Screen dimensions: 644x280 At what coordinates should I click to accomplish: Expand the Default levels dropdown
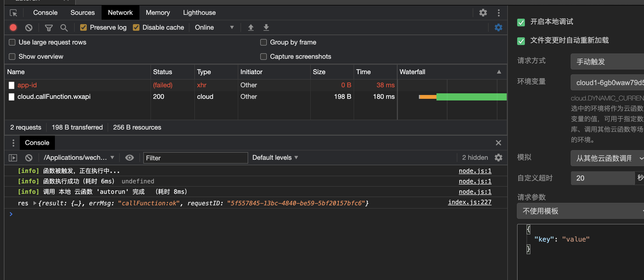coord(275,158)
